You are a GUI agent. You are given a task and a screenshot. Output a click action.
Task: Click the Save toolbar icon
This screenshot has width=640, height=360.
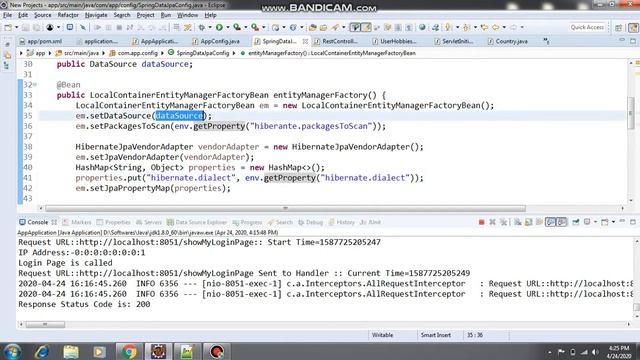pyautogui.click(x=25, y=27)
